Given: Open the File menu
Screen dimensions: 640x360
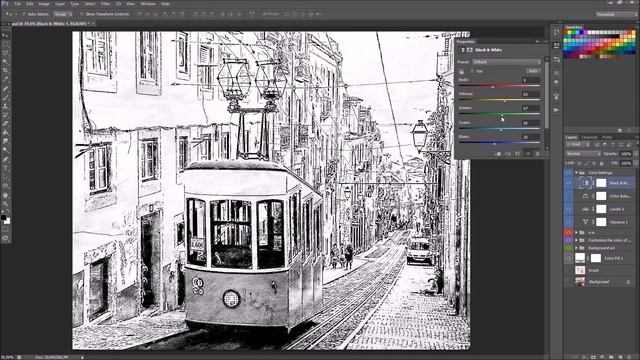Looking at the screenshot, I should 17,4.
